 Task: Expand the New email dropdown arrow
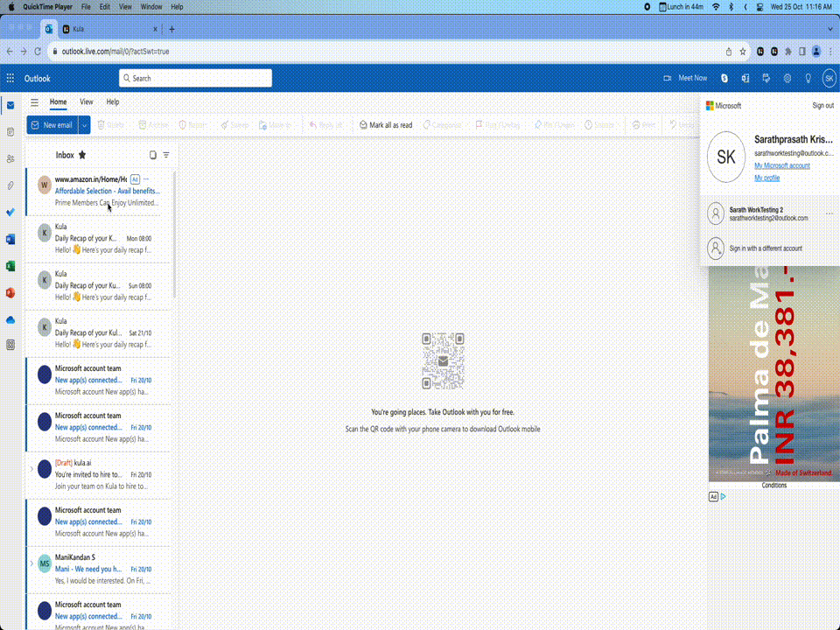[x=84, y=125]
